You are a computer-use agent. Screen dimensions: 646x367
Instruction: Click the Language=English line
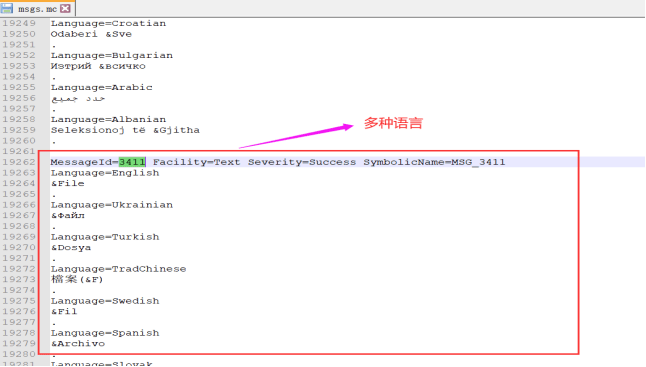(x=105, y=173)
